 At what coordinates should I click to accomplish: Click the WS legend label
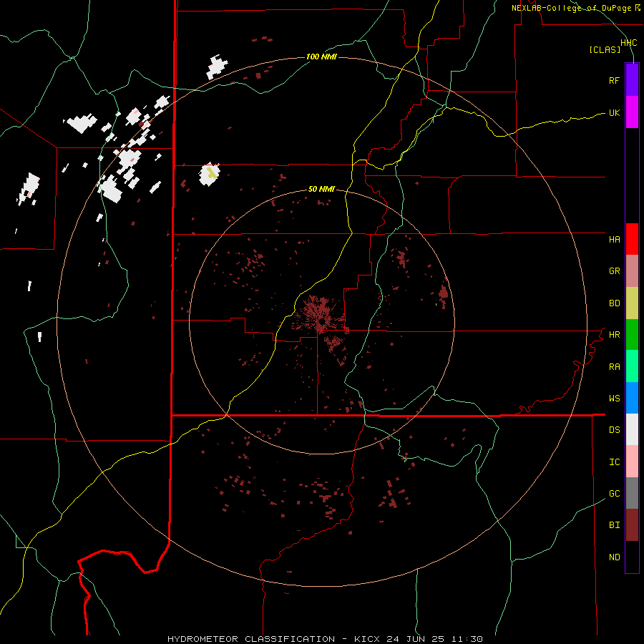coord(614,399)
